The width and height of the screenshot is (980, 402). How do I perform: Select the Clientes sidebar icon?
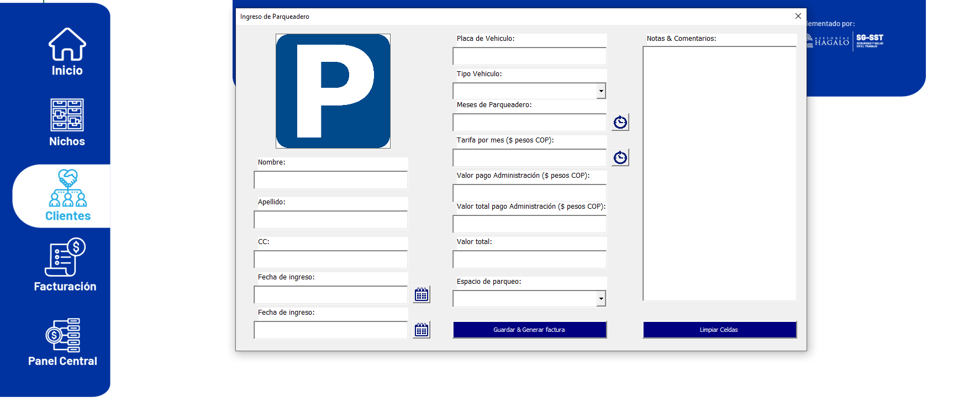(68, 188)
